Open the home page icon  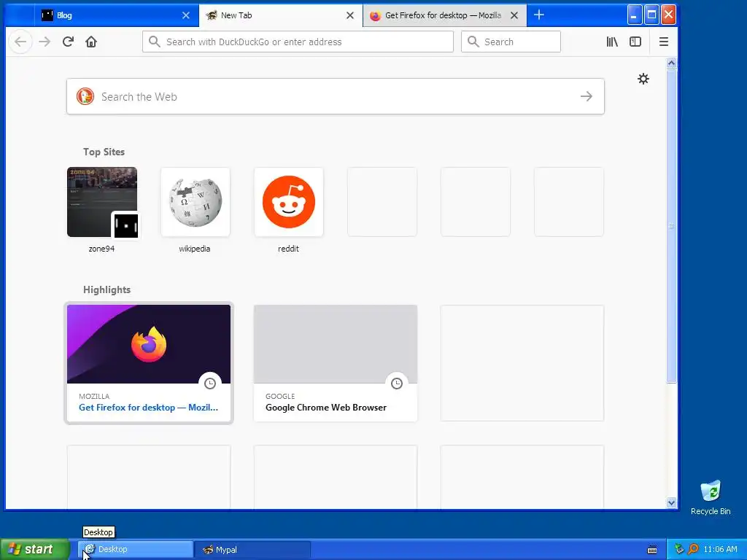coord(91,42)
